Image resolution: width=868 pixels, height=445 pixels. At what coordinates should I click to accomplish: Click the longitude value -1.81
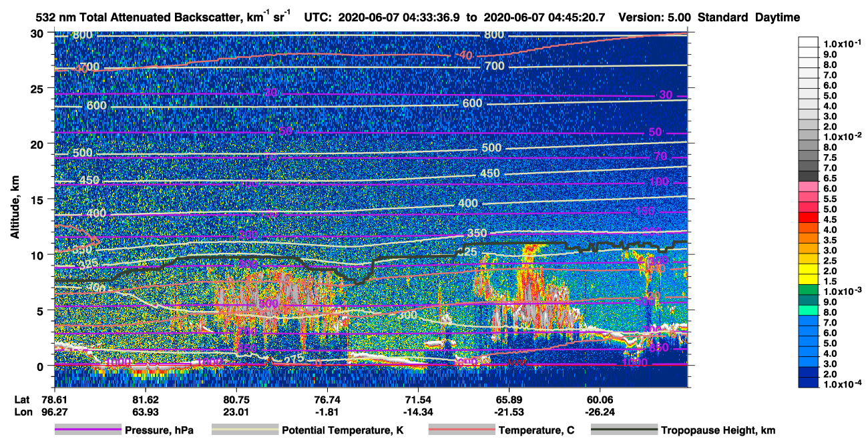(327, 412)
